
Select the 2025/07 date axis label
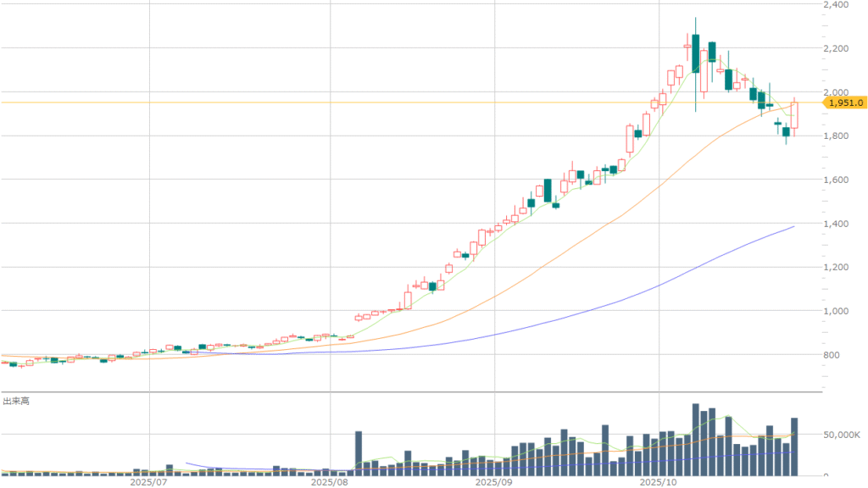coord(148,481)
